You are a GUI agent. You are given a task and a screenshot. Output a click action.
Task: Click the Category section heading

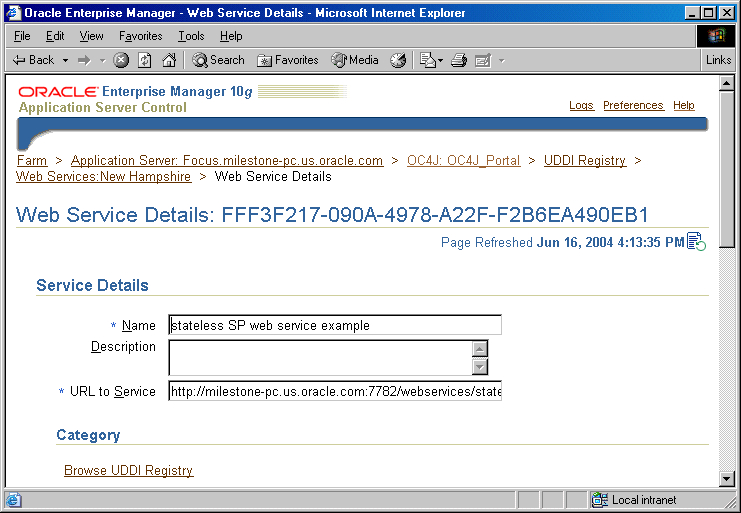[88, 435]
